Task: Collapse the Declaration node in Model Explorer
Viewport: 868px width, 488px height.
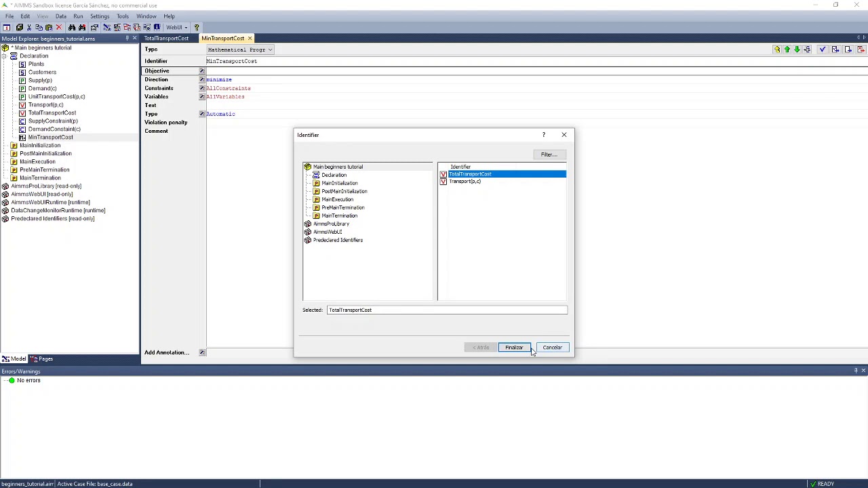Action: tap(4, 56)
